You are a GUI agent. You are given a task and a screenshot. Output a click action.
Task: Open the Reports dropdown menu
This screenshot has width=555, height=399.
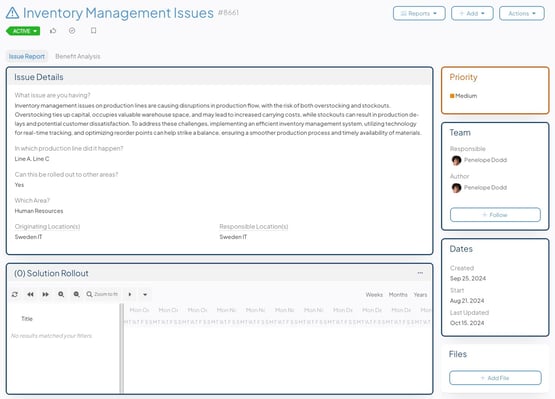(419, 13)
